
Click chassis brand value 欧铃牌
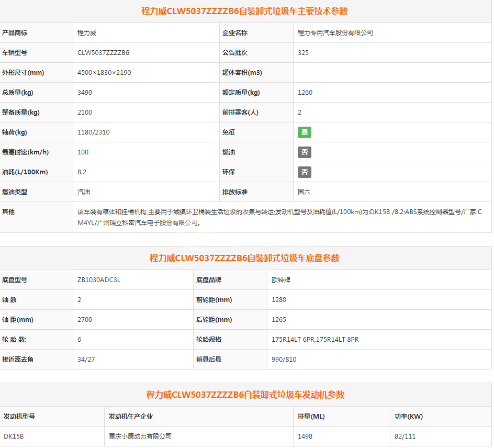pos(281,280)
